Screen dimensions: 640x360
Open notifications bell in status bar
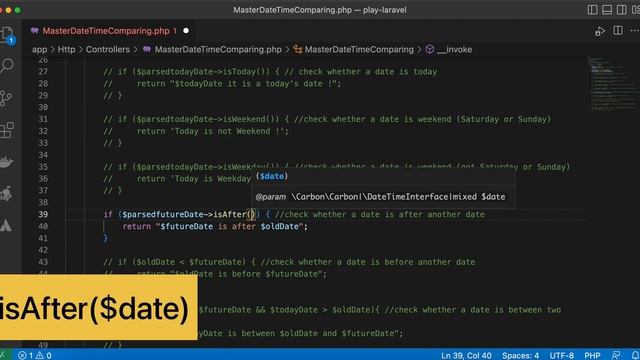[x=635, y=356]
